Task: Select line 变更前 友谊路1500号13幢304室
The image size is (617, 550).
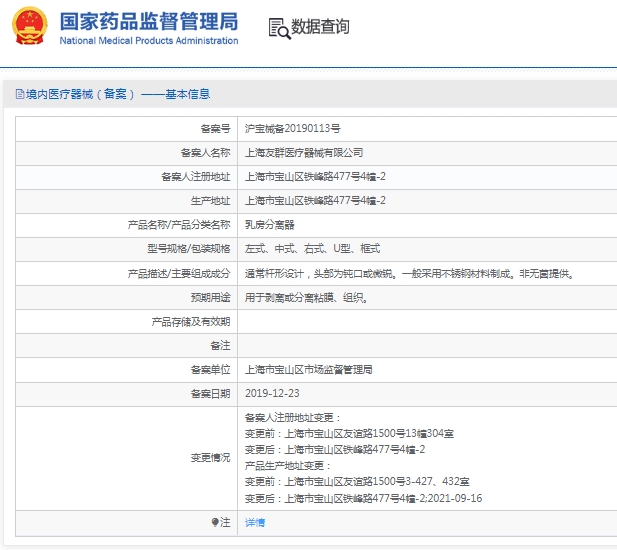Action: pos(349,434)
